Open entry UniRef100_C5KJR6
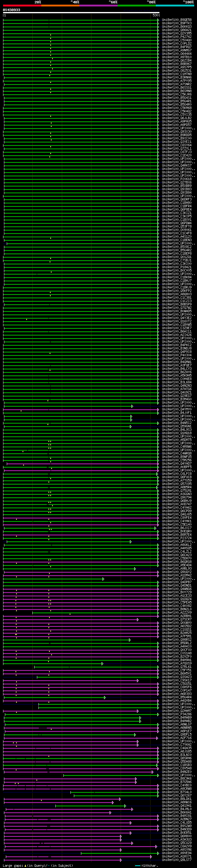This screenshot has width=197, height=868. click(177, 94)
